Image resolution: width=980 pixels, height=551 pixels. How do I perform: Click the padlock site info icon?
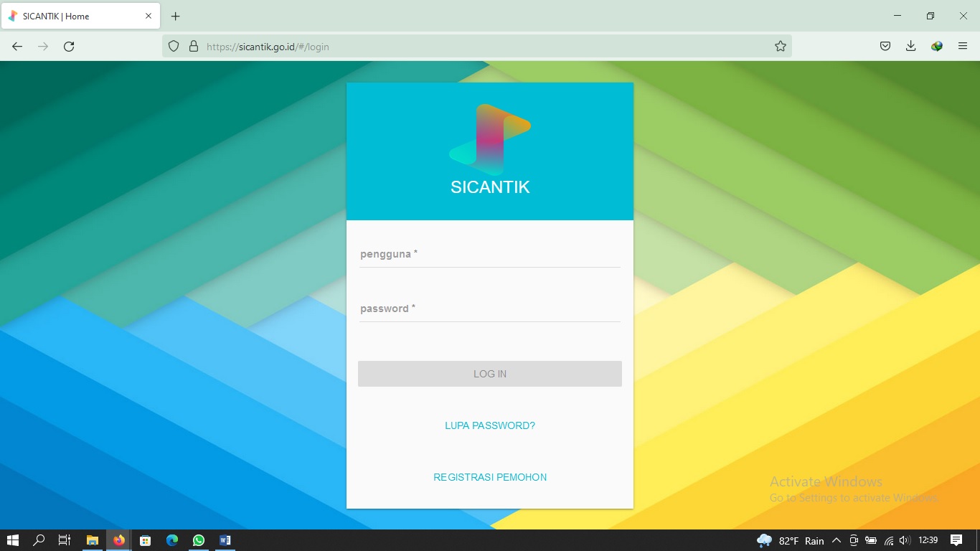pyautogui.click(x=193, y=47)
